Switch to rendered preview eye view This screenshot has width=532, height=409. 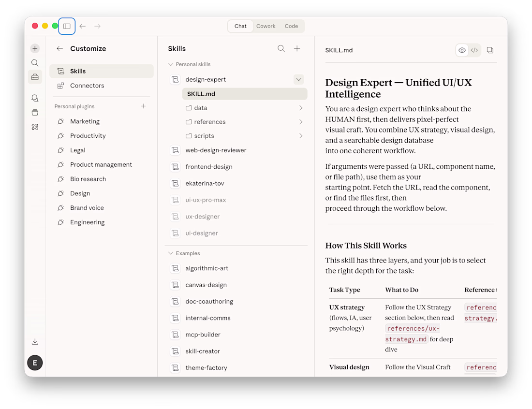462,50
